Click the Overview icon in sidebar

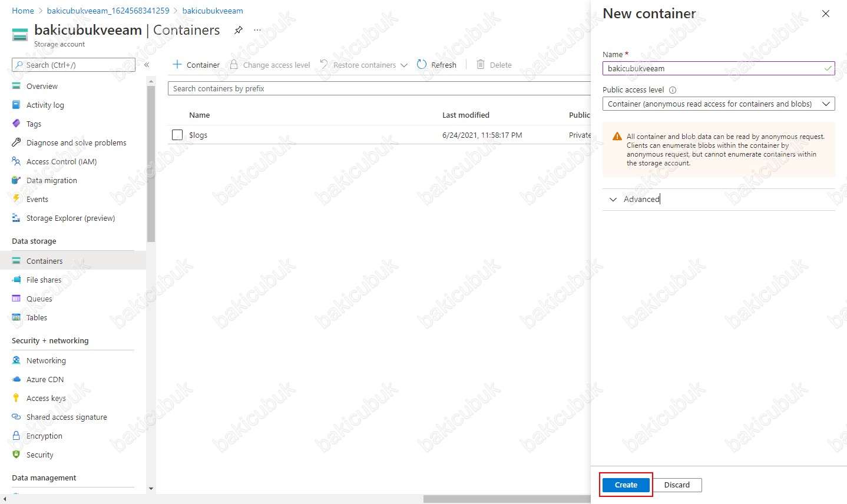coord(16,86)
